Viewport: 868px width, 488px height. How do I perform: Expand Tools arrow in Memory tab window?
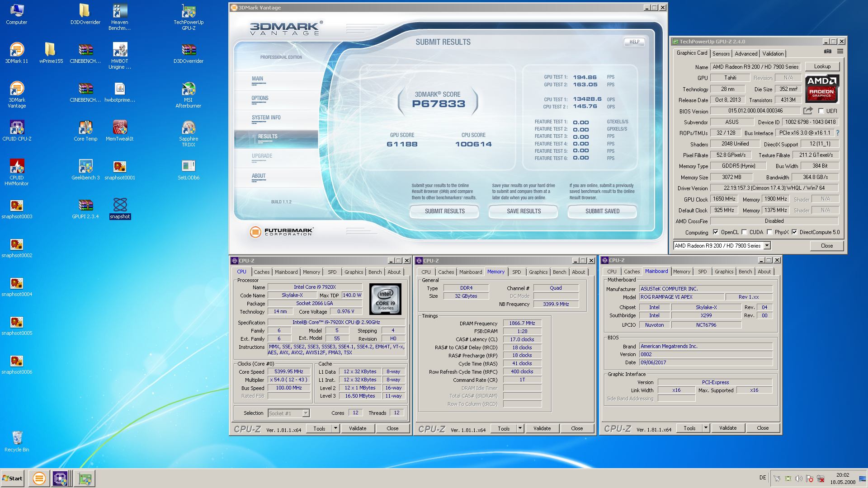[520, 428]
